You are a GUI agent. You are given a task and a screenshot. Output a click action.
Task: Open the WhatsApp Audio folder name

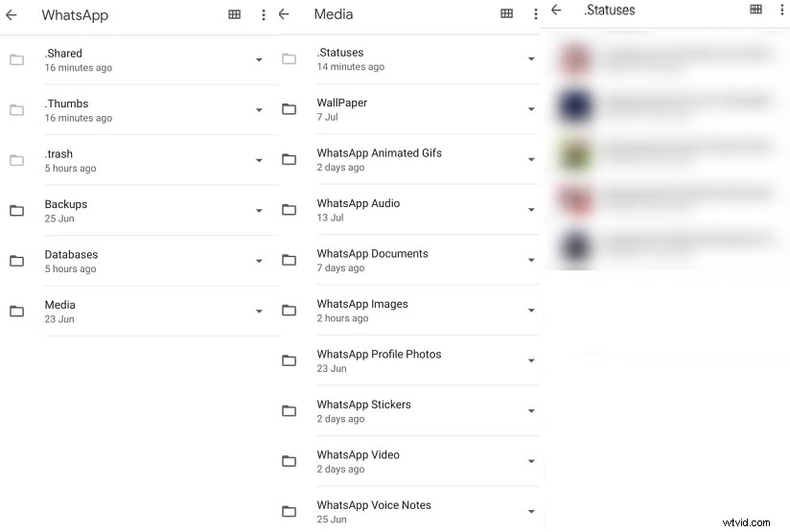point(359,203)
